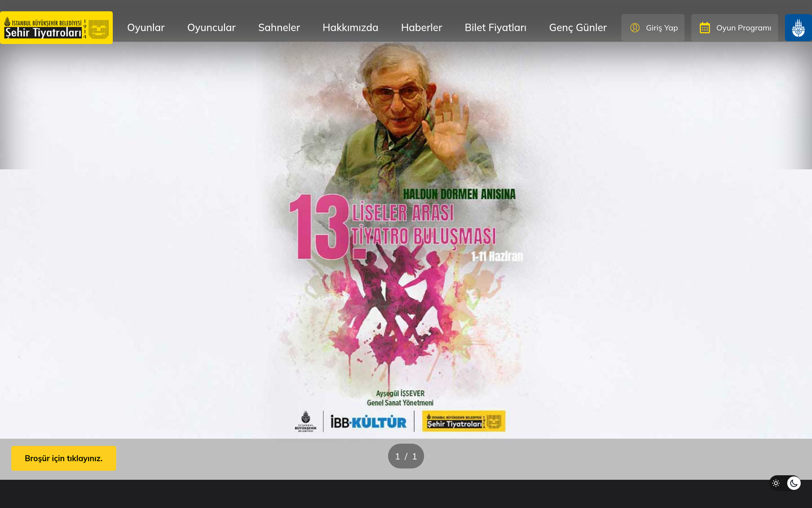Viewport: 812px width, 508px height.
Task: Go to Sahneler page
Action: click(279, 28)
